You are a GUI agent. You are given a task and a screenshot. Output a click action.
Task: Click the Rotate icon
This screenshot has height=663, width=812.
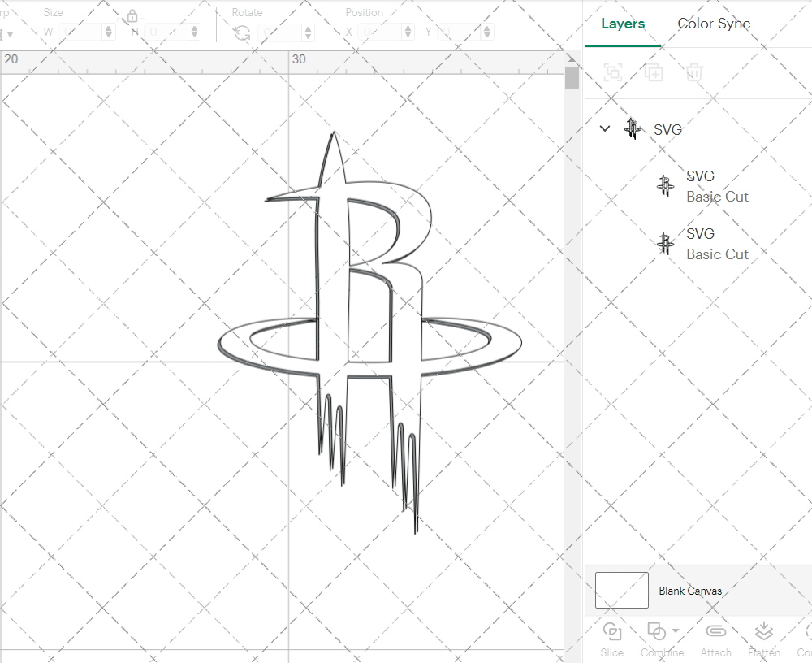pyautogui.click(x=242, y=33)
